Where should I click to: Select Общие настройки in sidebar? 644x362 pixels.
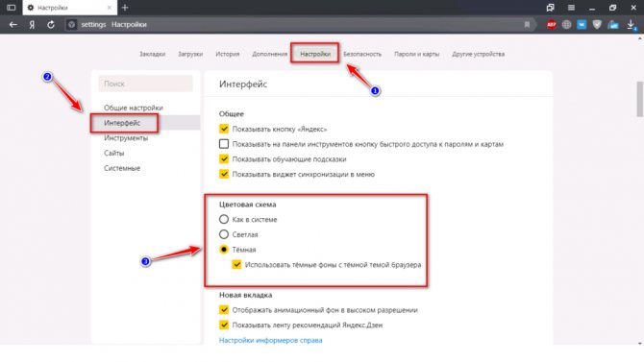point(134,108)
